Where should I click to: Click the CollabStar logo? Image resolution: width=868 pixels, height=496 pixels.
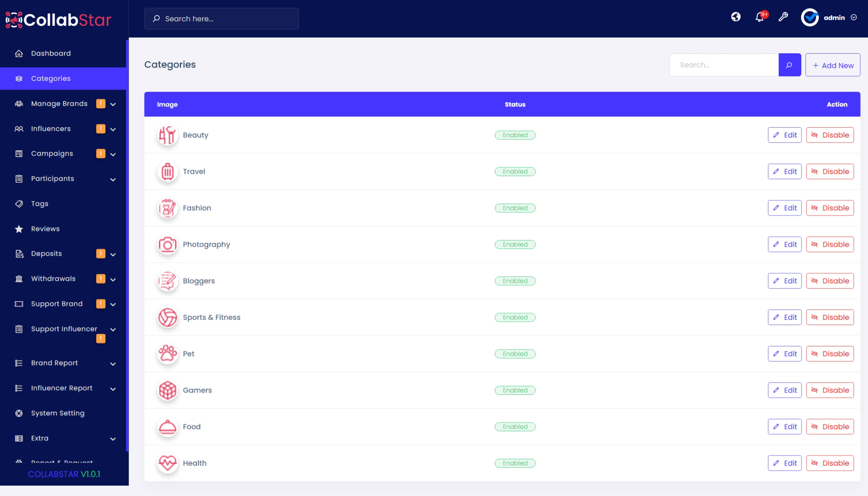[x=58, y=19]
